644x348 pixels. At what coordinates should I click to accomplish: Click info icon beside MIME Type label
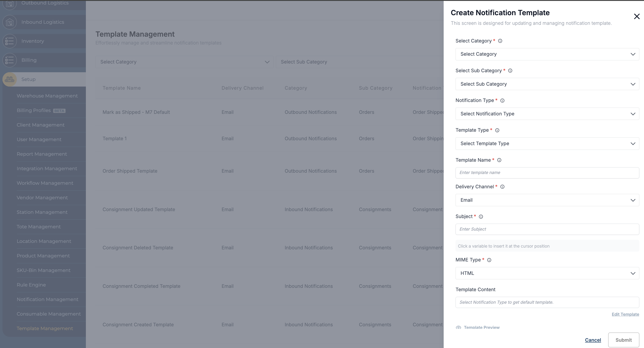489,260
